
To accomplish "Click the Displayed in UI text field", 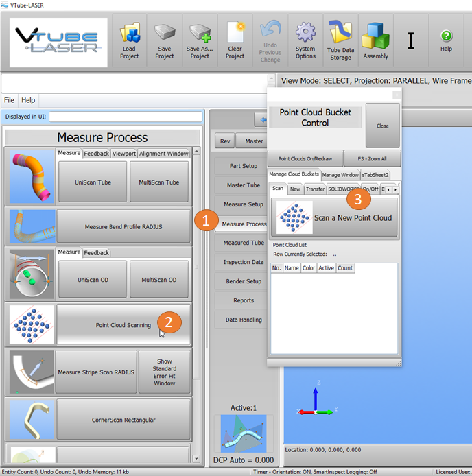I will coord(126,117).
